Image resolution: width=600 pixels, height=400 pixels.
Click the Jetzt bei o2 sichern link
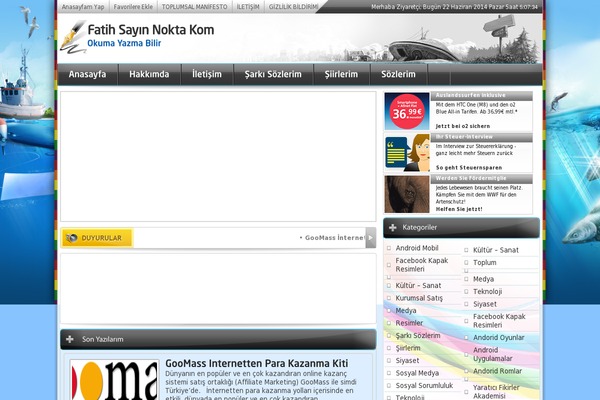click(x=463, y=126)
